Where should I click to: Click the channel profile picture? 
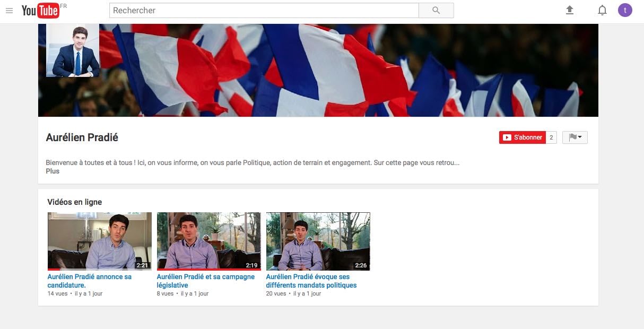(x=73, y=50)
